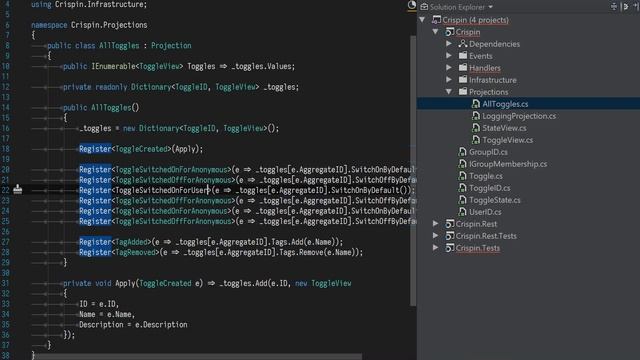
Task: Click the quick-action icon in the line 22 gutter
Action: tap(18, 189)
